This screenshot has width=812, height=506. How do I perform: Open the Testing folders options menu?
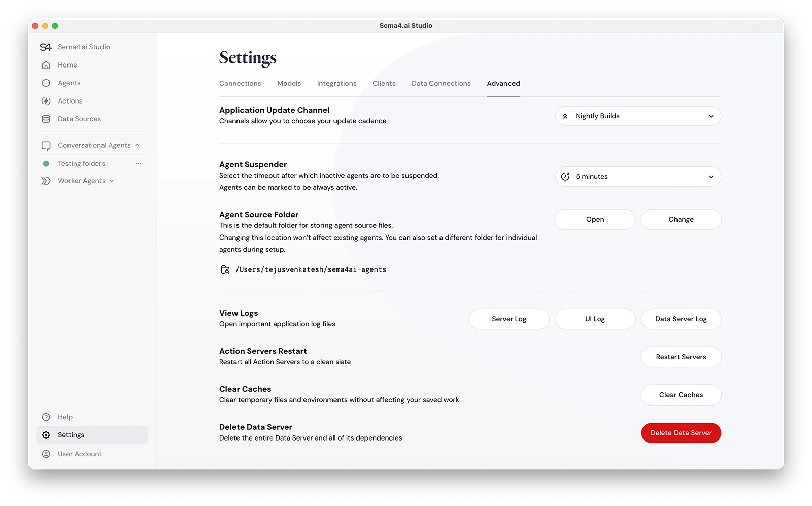pos(138,163)
